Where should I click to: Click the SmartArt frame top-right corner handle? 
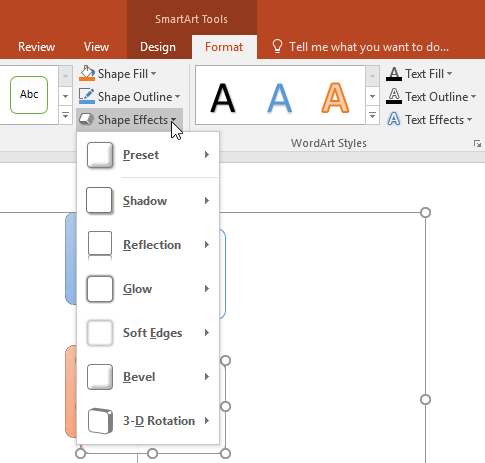click(x=425, y=213)
